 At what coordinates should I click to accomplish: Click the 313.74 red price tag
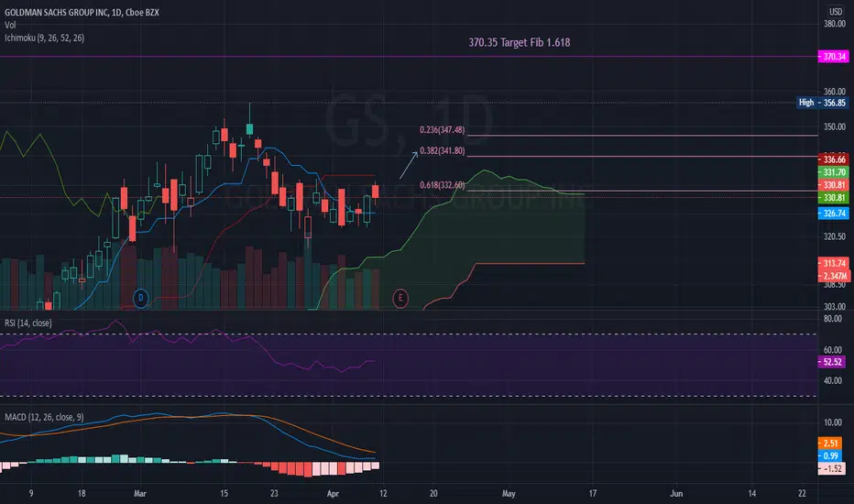[x=833, y=263]
